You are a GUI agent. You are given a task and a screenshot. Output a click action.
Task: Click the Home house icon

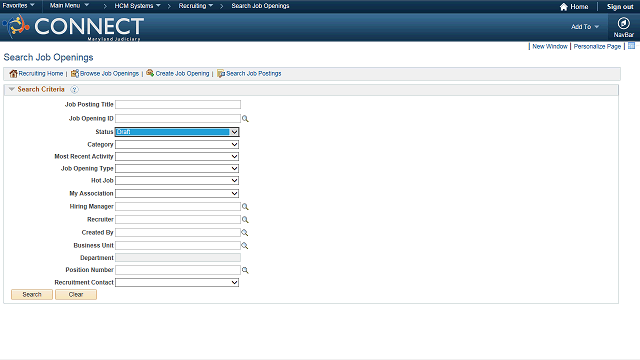pyautogui.click(x=564, y=7)
